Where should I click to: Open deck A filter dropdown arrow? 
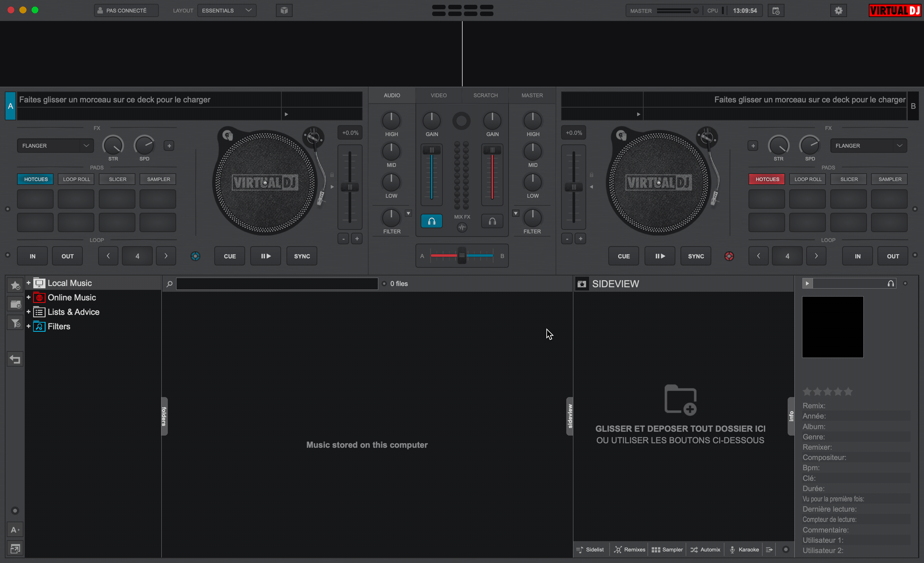[x=408, y=213]
